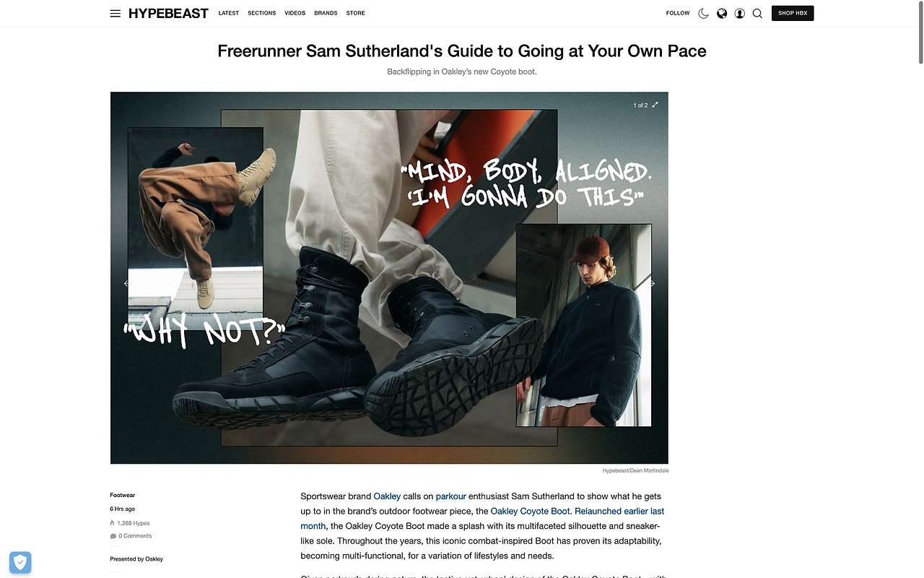Open the Sections menu

[261, 13]
